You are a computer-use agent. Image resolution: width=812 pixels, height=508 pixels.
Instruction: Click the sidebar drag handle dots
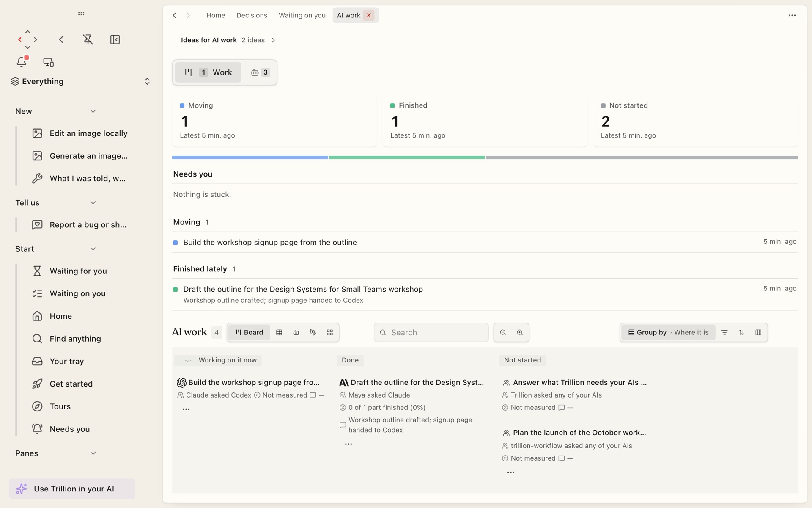click(x=81, y=14)
